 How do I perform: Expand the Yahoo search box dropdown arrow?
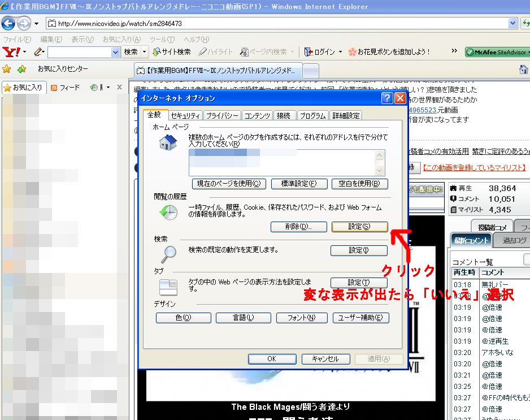[x=116, y=52]
